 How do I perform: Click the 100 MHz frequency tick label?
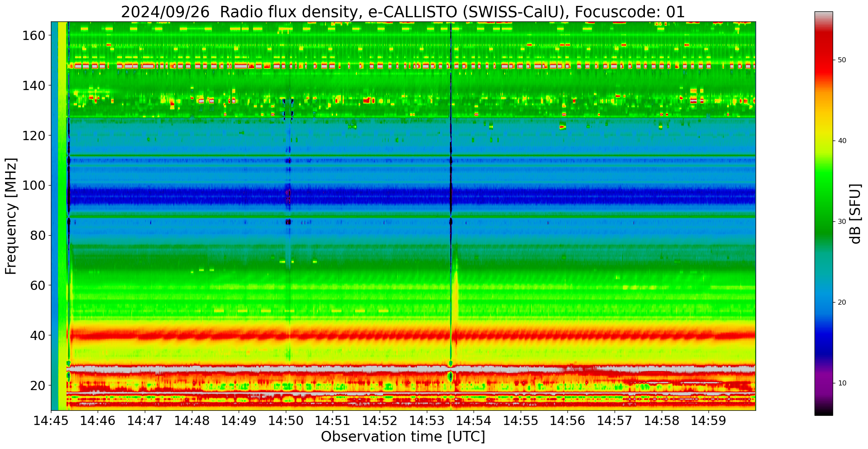coord(33,186)
